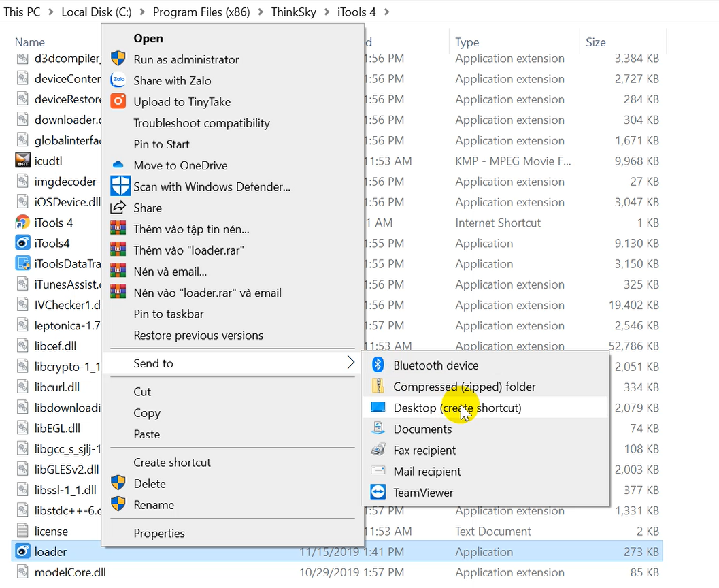Open Properties from the context menu
Screen dimensions: 719x588
[x=159, y=533]
